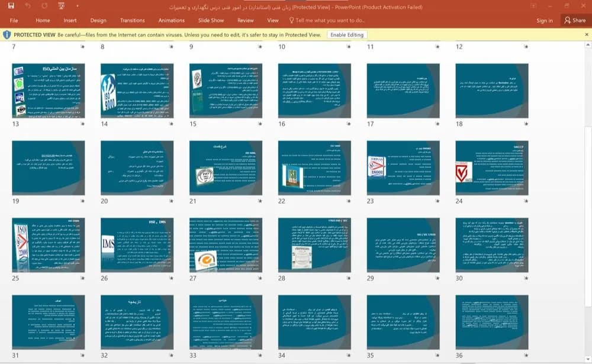Click the transition star next to slide 18
592x364 pixels.
(526, 124)
